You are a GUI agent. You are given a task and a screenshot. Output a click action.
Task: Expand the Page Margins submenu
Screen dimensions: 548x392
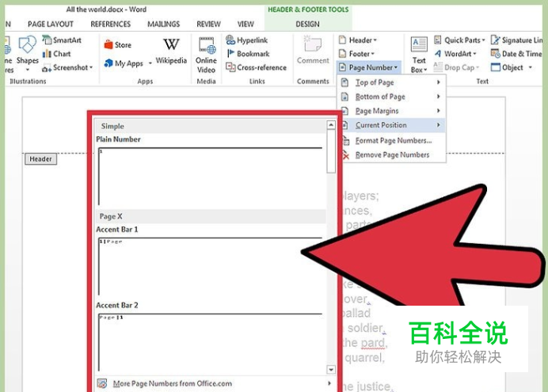pyautogui.click(x=391, y=111)
